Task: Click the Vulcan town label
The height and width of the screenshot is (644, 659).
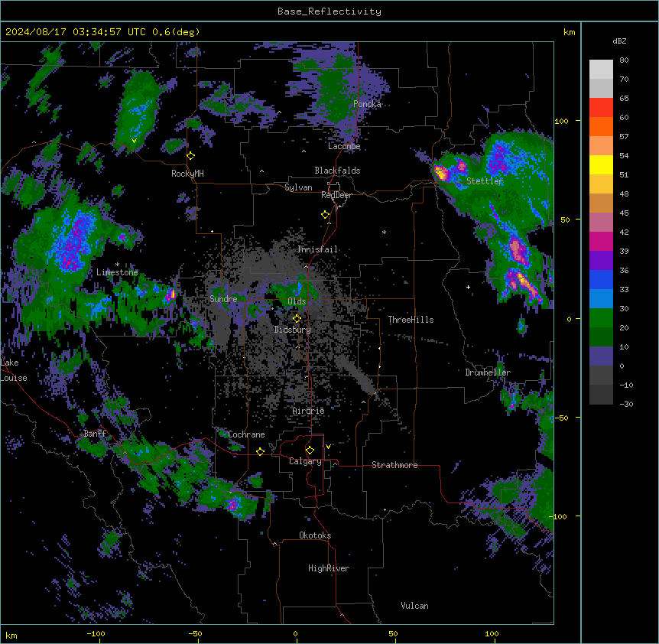Action: pyautogui.click(x=414, y=606)
